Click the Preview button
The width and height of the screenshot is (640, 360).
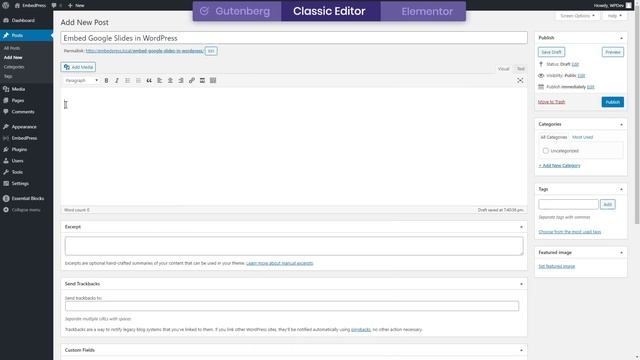pyautogui.click(x=613, y=52)
